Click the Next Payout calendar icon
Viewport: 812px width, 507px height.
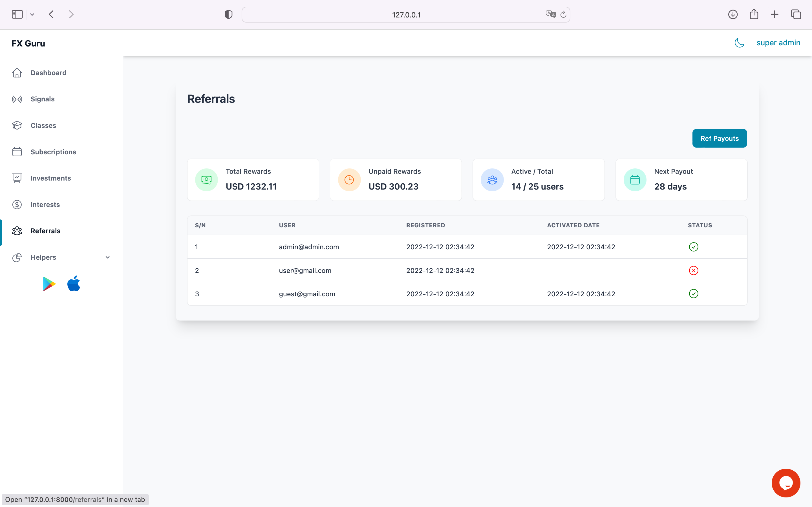pyautogui.click(x=635, y=180)
